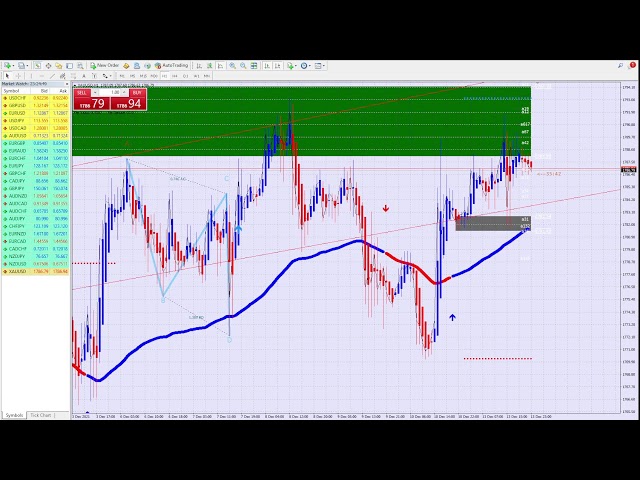Switch to the Tick Chart tab

[x=41, y=414]
